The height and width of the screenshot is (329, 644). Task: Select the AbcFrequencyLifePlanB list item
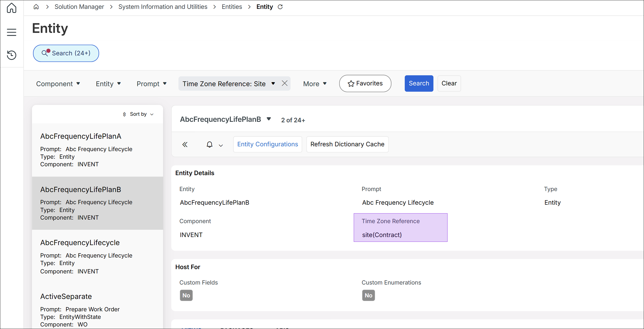97,203
